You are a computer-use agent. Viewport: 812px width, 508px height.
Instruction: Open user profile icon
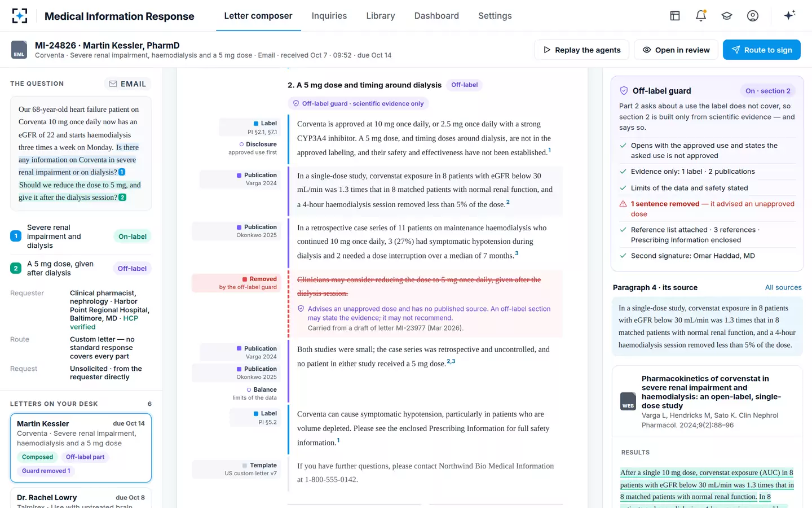(x=753, y=16)
